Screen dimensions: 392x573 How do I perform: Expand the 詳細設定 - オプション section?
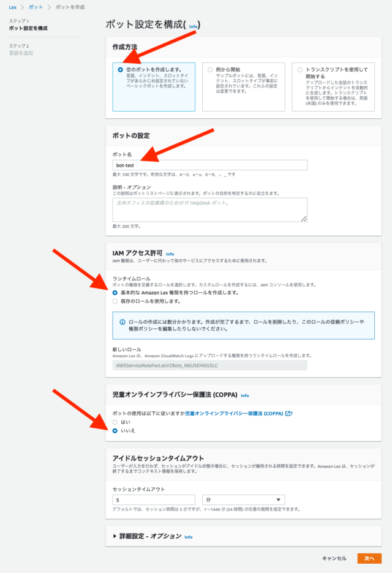pyautogui.click(x=147, y=536)
